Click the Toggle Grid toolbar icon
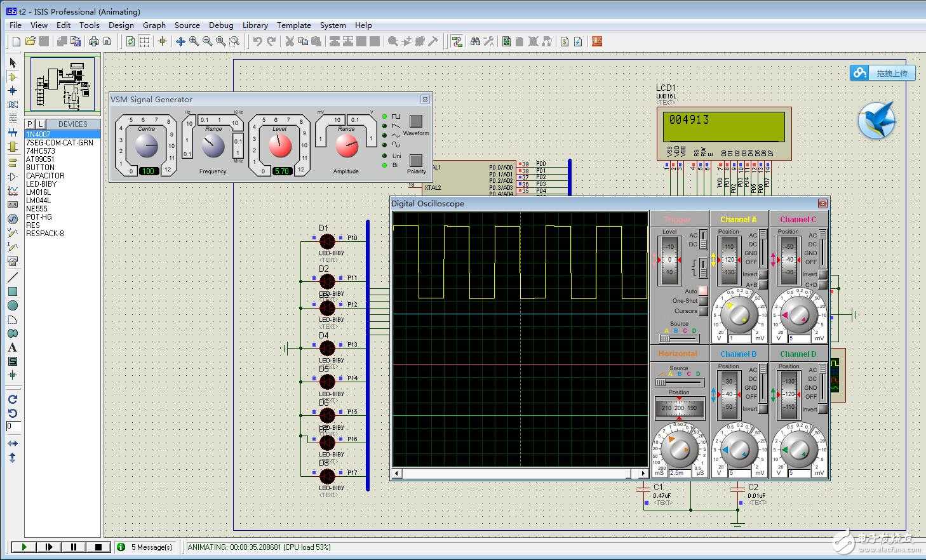 click(x=144, y=41)
